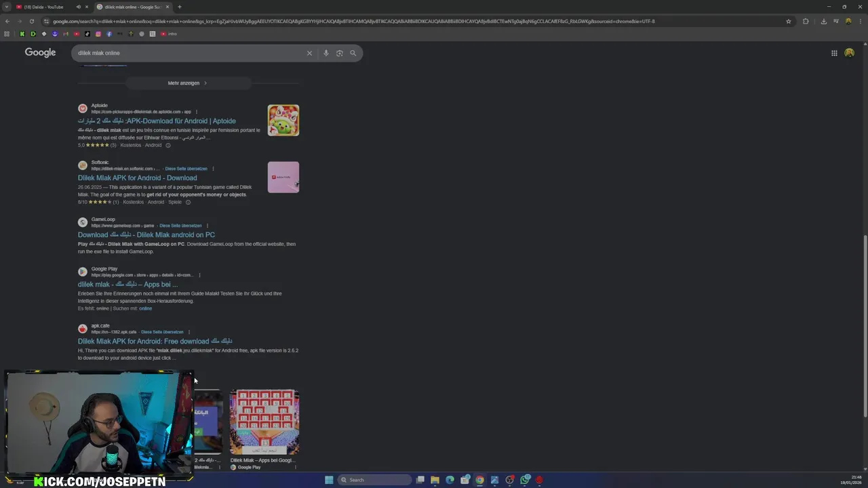Open GameLoop 'Dlilek Mlak android on PC' result

146,235
